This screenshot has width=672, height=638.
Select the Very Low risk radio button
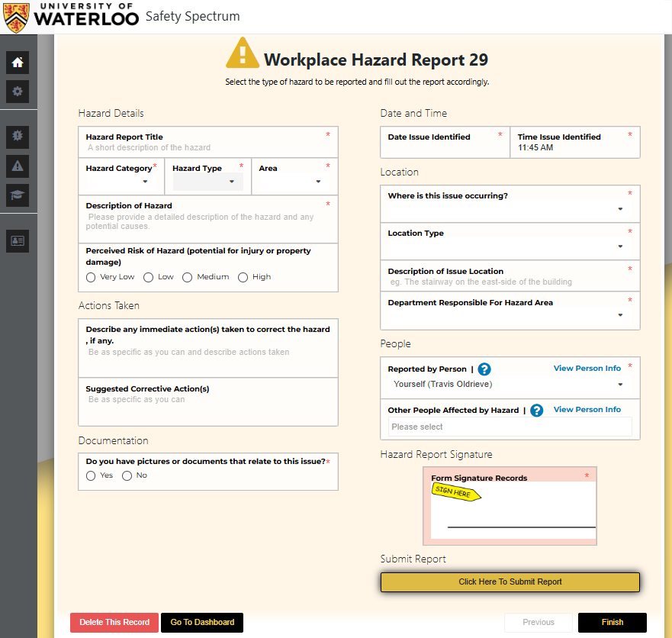(x=91, y=278)
